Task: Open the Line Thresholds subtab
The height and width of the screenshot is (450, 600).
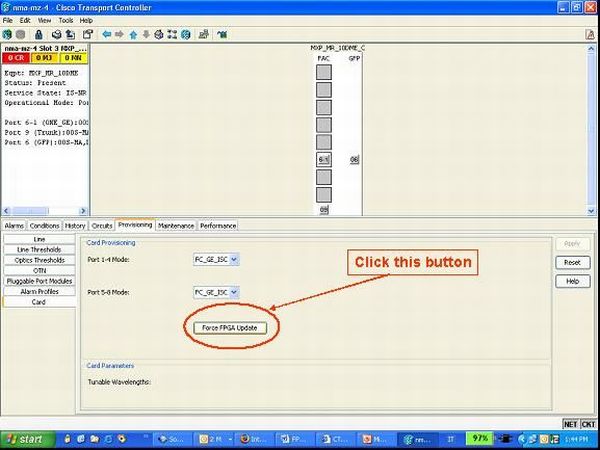Action: [39, 249]
